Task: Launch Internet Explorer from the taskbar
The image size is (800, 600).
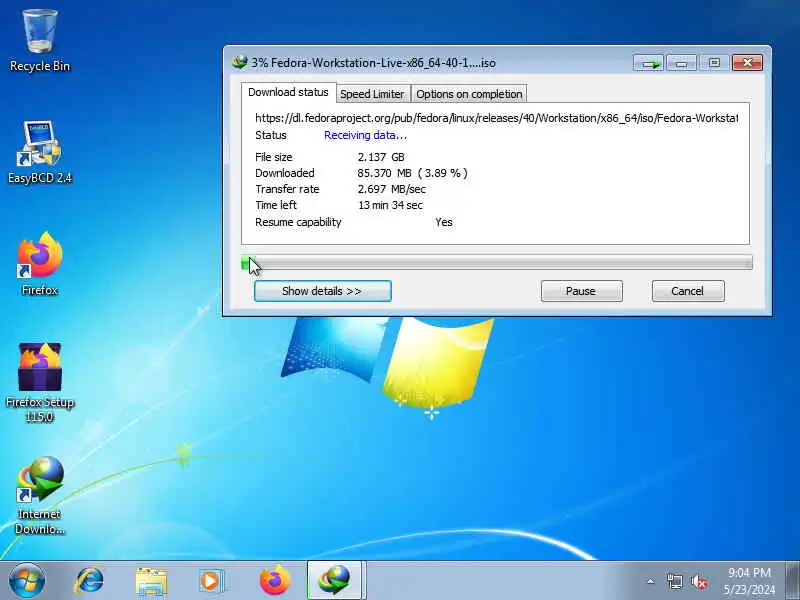Action: coord(90,581)
